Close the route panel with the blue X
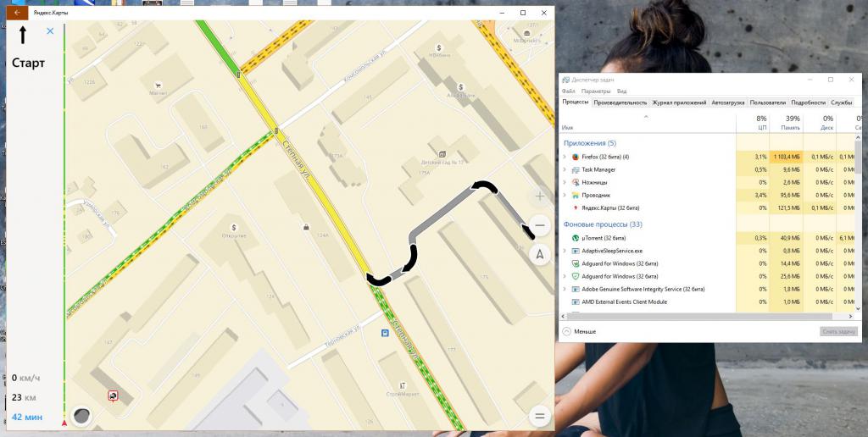 coord(50,31)
